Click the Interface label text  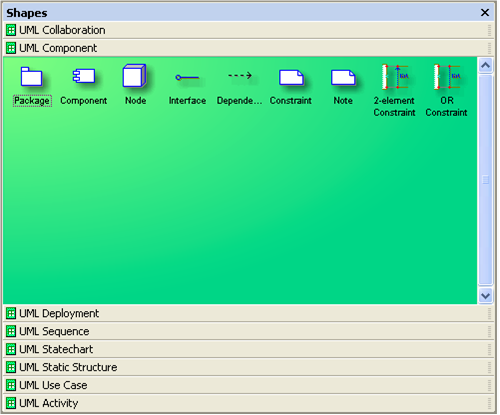point(187,101)
